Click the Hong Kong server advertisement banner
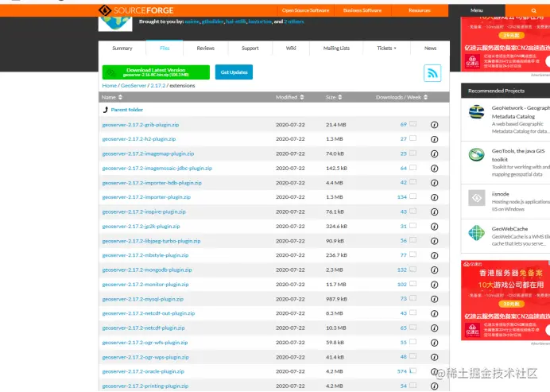The image size is (550, 392). pyautogui.click(x=505, y=300)
